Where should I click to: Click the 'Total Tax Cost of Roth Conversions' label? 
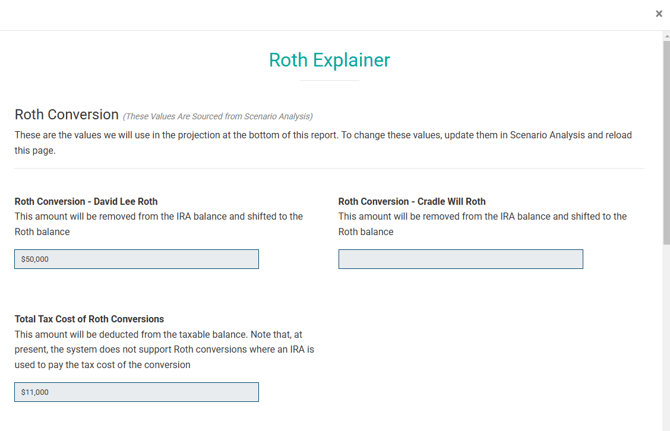pyautogui.click(x=89, y=319)
